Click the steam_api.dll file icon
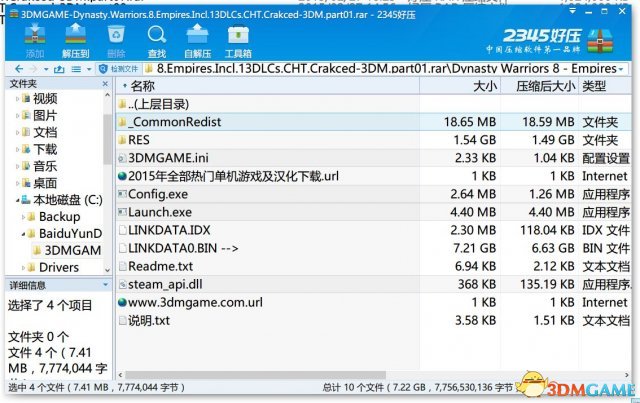 pyautogui.click(x=122, y=284)
